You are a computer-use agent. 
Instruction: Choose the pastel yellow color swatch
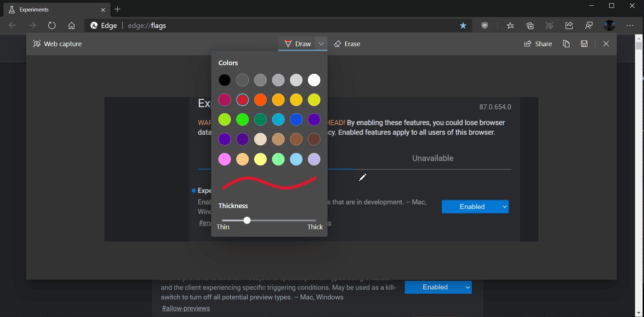click(260, 159)
